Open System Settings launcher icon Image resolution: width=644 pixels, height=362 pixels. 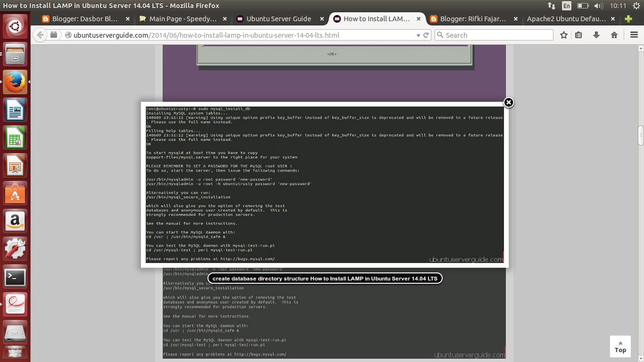coord(15,249)
